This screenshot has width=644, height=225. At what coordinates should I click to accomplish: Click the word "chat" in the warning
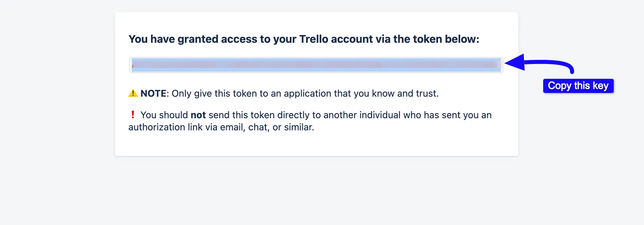[258, 127]
